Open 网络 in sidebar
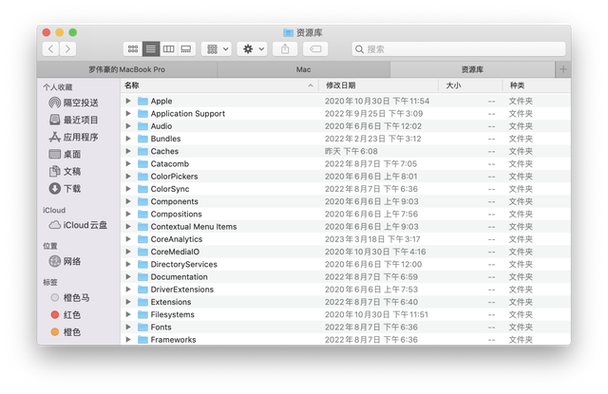608x394 pixels. coord(65,261)
